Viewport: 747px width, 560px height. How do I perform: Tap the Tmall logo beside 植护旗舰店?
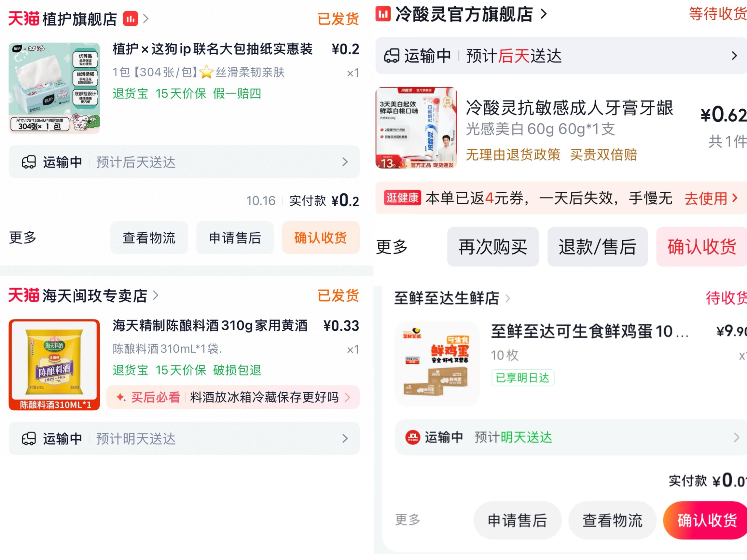24,19
